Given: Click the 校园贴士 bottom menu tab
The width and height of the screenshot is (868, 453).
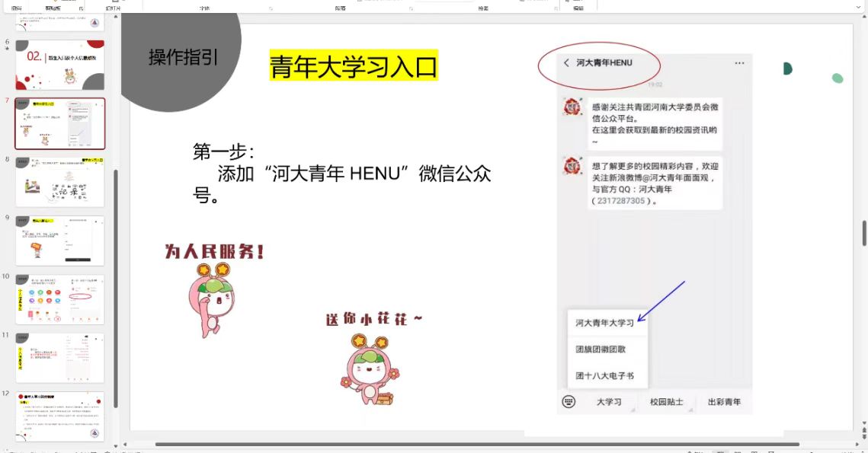Looking at the screenshot, I should tap(667, 402).
